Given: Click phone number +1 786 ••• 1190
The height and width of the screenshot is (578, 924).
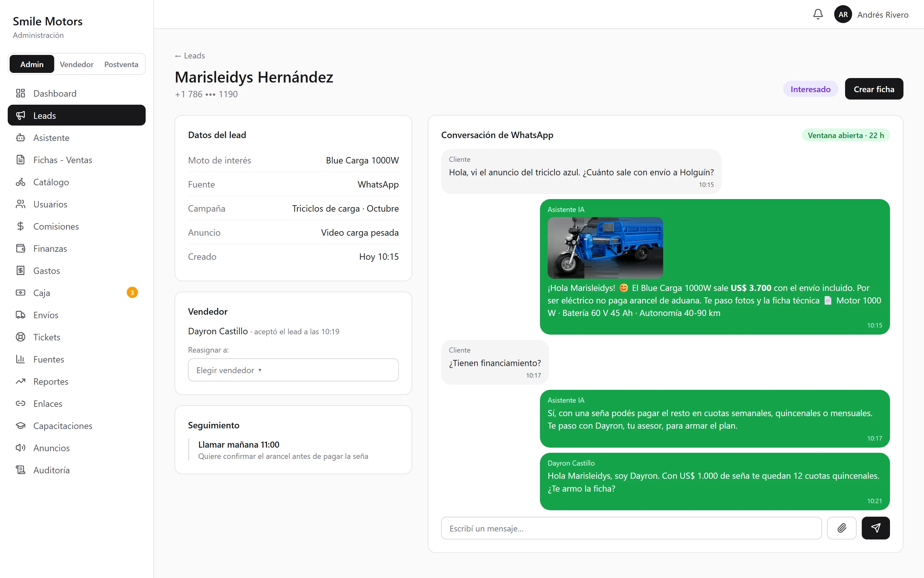Looking at the screenshot, I should 206,94.
